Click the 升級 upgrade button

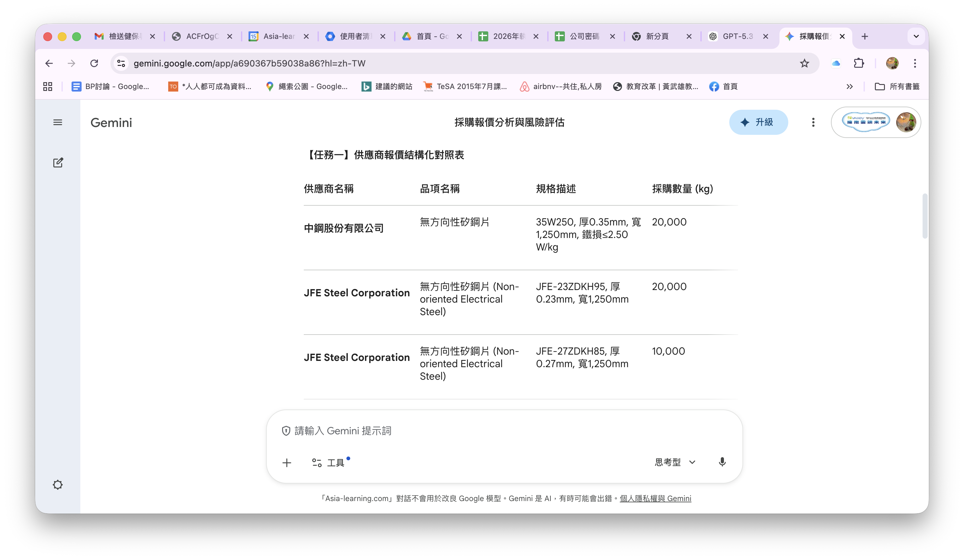(x=758, y=122)
